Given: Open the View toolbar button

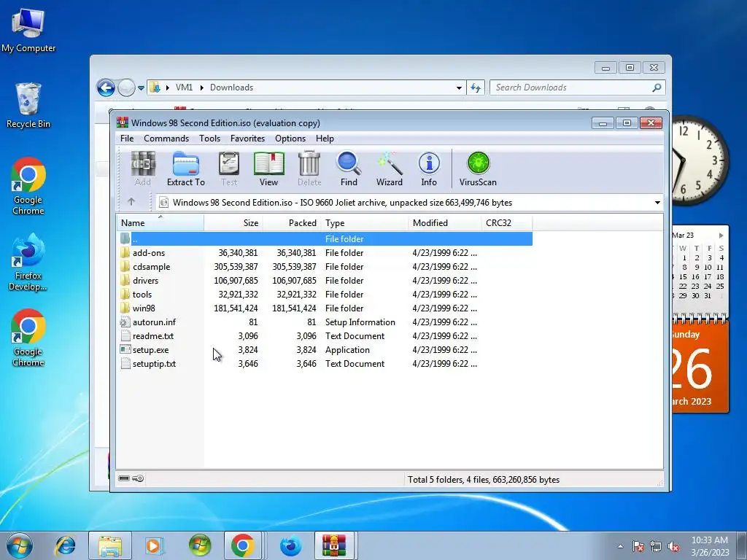Looking at the screenshot, I should coord(268,169).
